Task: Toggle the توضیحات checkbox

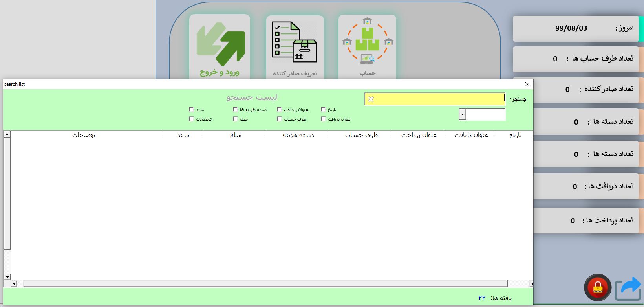Action: pyautogui.click(x=191, y=119)
